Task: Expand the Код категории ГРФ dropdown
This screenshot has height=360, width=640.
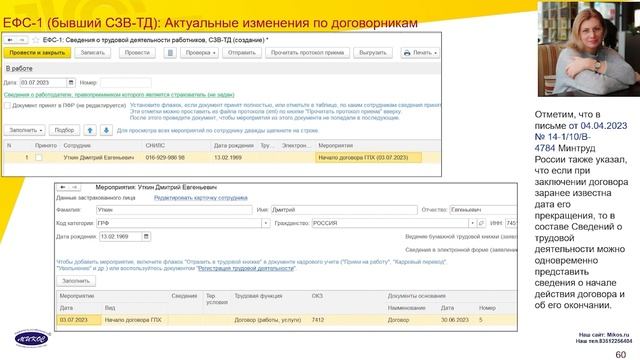Action: click(x=266, y=223)
